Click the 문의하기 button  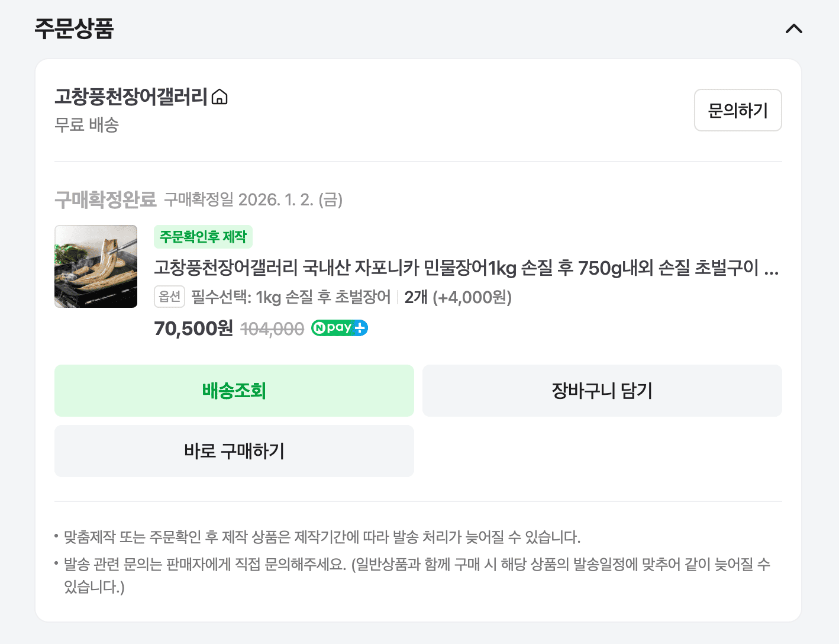[737, 110]
